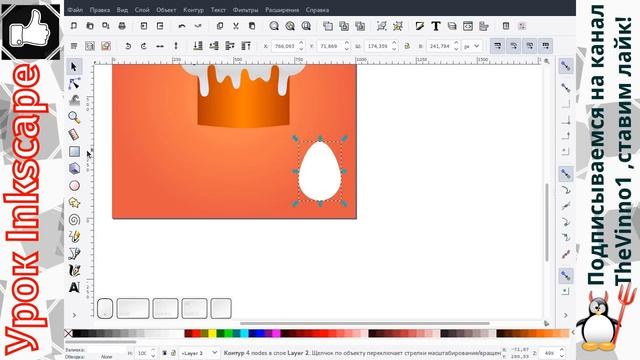Screen dimensions: 640x360
Task: Select the Text tool in toolbox
Action: tap(74, 288)
